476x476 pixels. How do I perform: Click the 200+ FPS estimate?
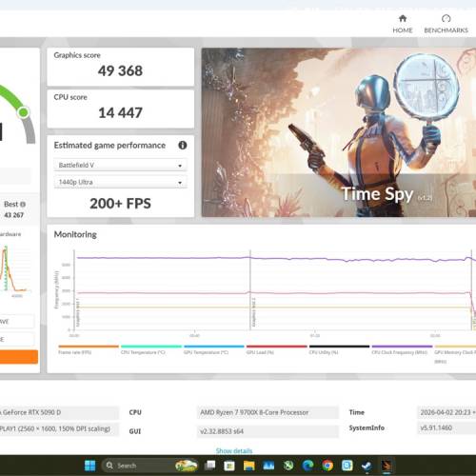coord(120,204)
